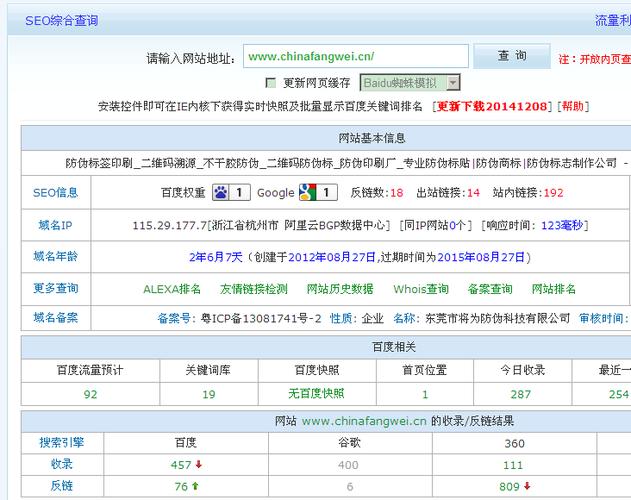This screenshot has height=500, width=631.
Task: Click Google 反链 value 6
Action: point(350,487)
